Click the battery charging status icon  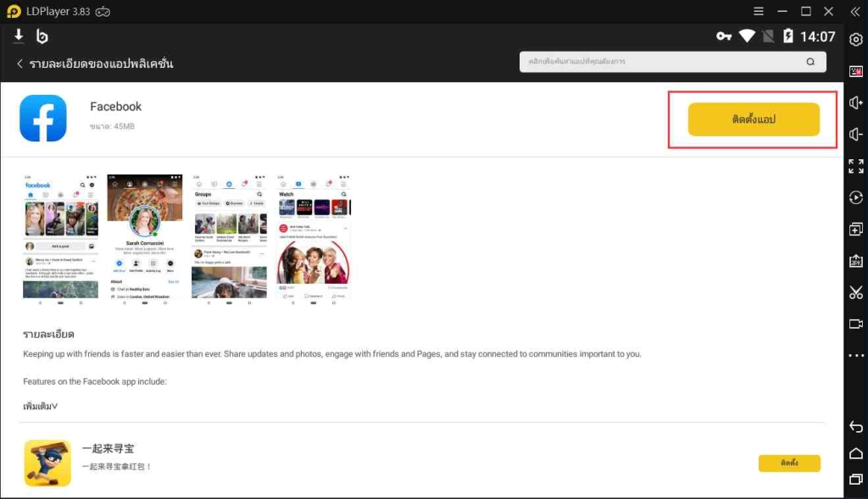click(787, 36)
